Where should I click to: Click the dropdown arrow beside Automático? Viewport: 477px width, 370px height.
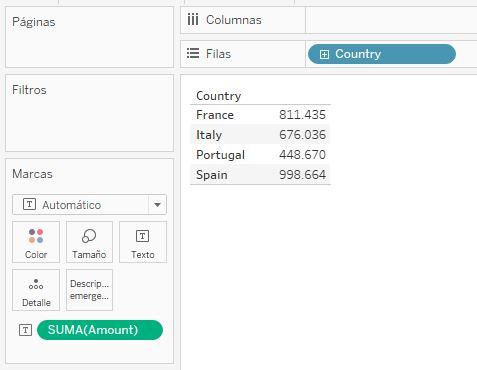tap(157, 205)
